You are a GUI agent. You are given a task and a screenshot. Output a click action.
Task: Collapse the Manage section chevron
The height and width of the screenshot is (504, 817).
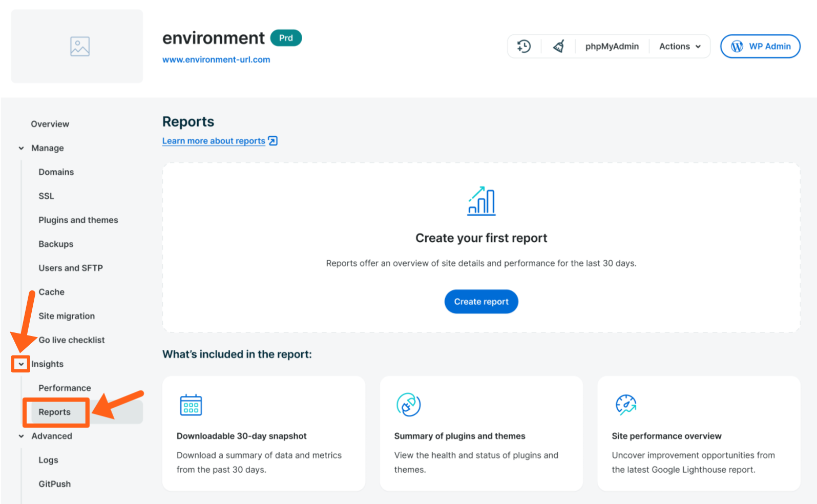click(x=22, y=148)
